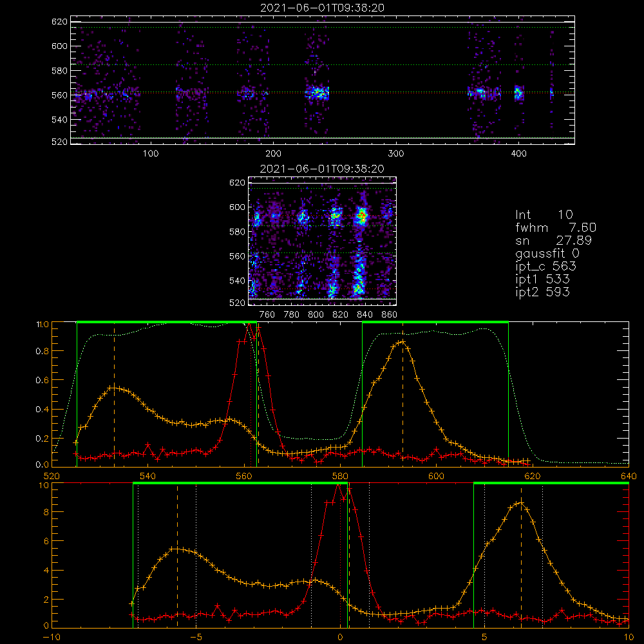Click the thick green bar atop upper-left plot window
Viewport: 644px width, 644px height.
(167, 322)
